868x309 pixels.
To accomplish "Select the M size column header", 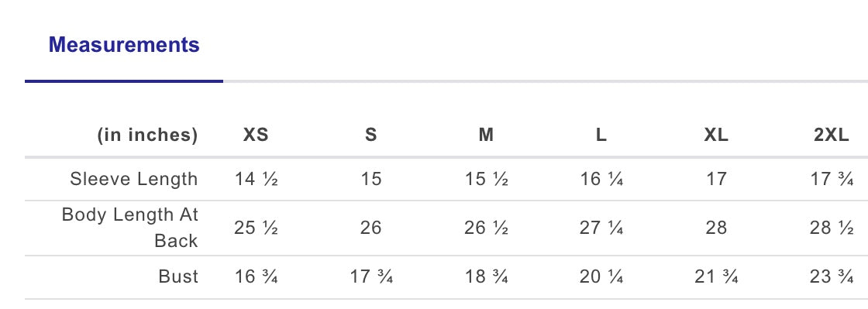I will coord(486,135).
